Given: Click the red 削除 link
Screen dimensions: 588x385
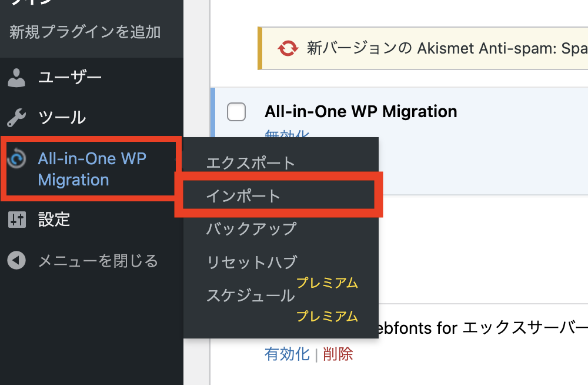Looking at the screenshot, I should [x=338, y=354].
